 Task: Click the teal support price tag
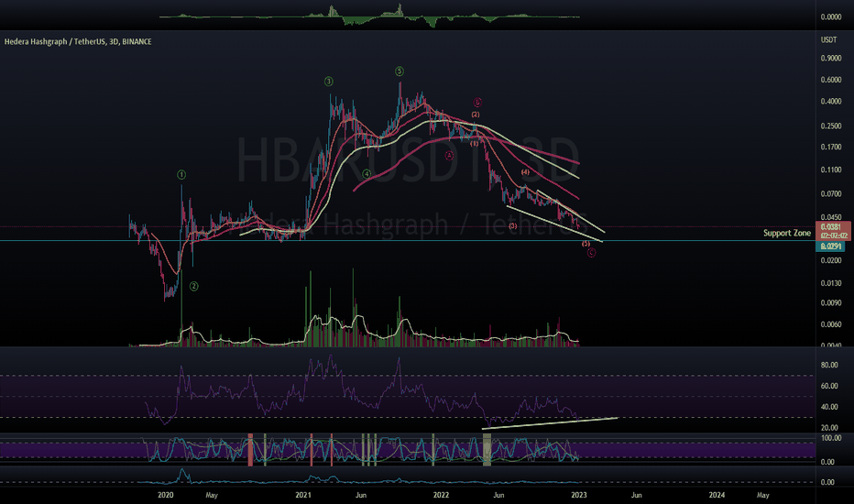click(x=830, y=247)
